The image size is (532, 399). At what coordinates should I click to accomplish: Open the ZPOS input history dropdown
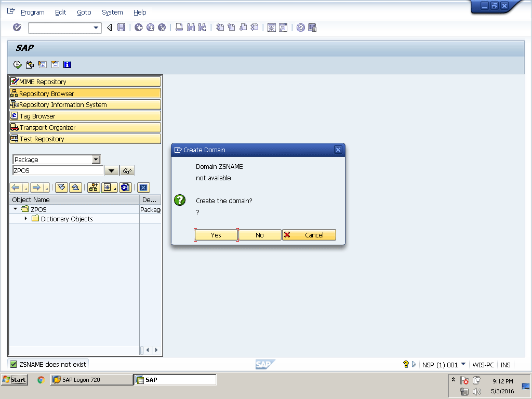click(111, 171)
